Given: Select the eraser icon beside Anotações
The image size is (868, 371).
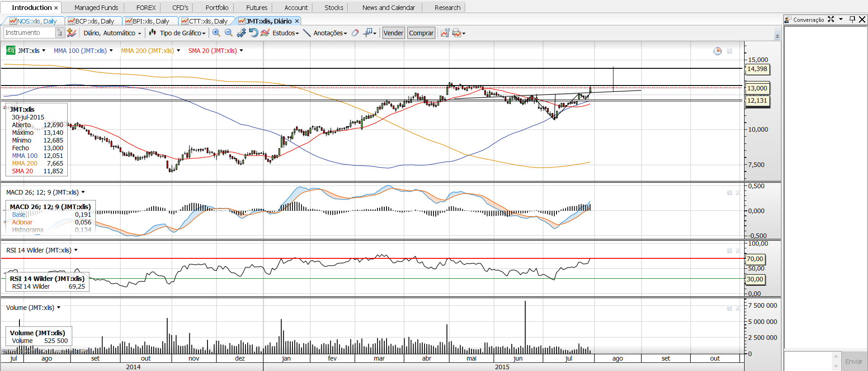Looking at the screenshot, I should point(355,33).
